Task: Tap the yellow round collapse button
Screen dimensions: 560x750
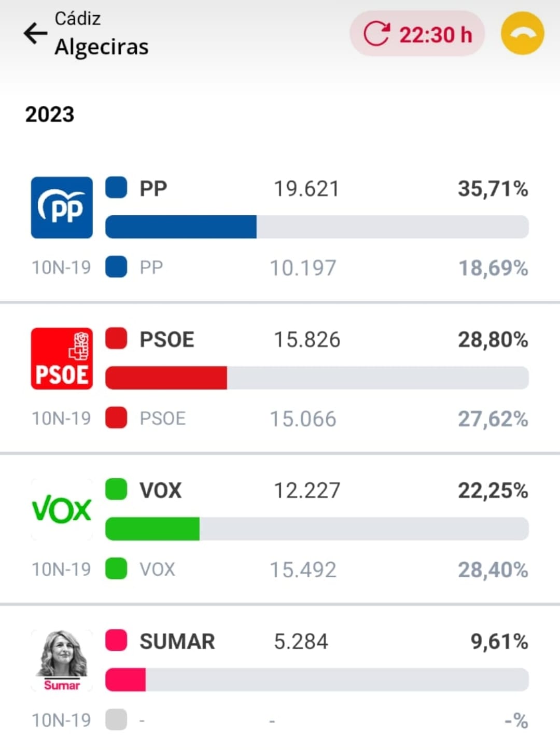Action: pos(522,34)
